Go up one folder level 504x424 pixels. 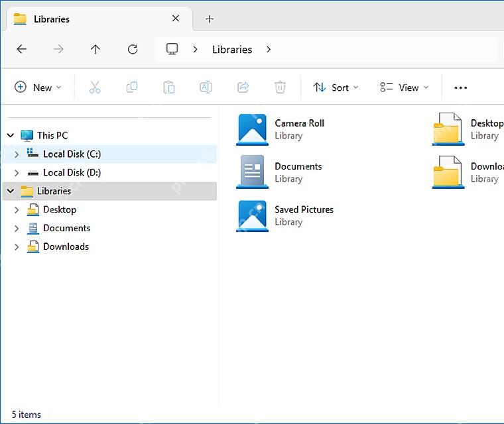[95, 49]
